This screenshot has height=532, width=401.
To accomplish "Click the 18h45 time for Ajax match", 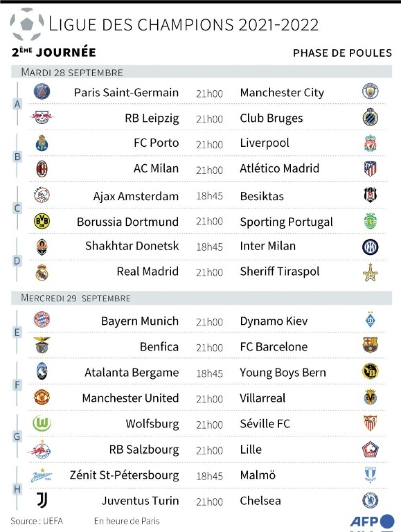I will [x=209, y=196].
